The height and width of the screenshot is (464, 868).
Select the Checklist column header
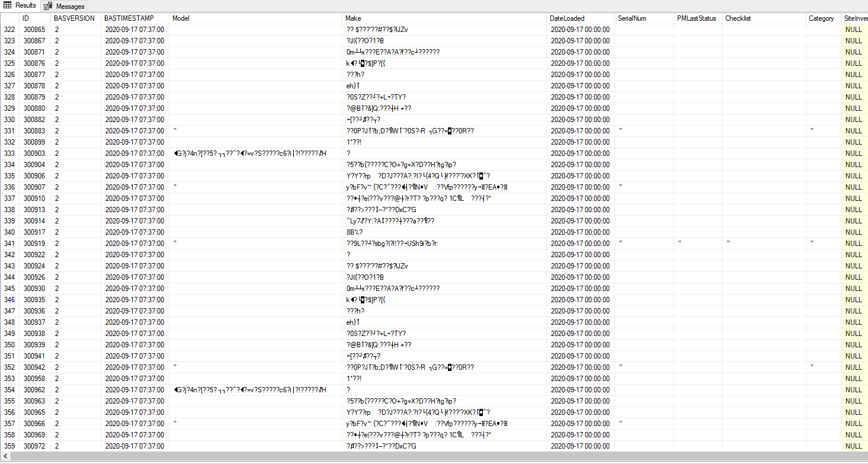764,18
